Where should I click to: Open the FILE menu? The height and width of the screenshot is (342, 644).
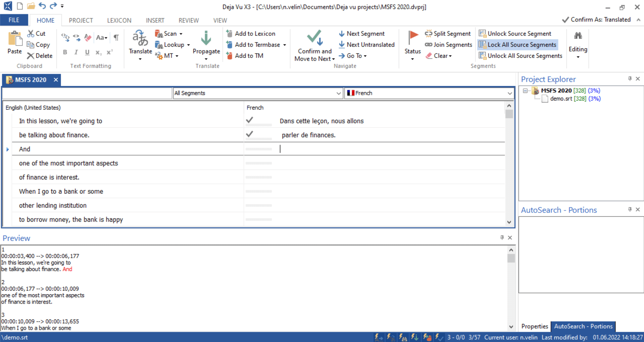pyautogui.click(x=14, y=20)
